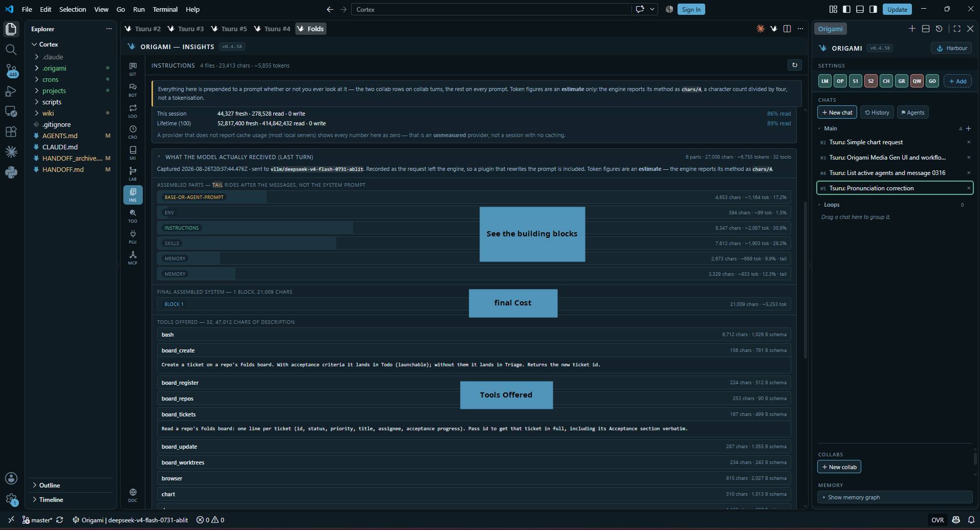
Task: Select the LAB section icon
Action: click(133, 174)
